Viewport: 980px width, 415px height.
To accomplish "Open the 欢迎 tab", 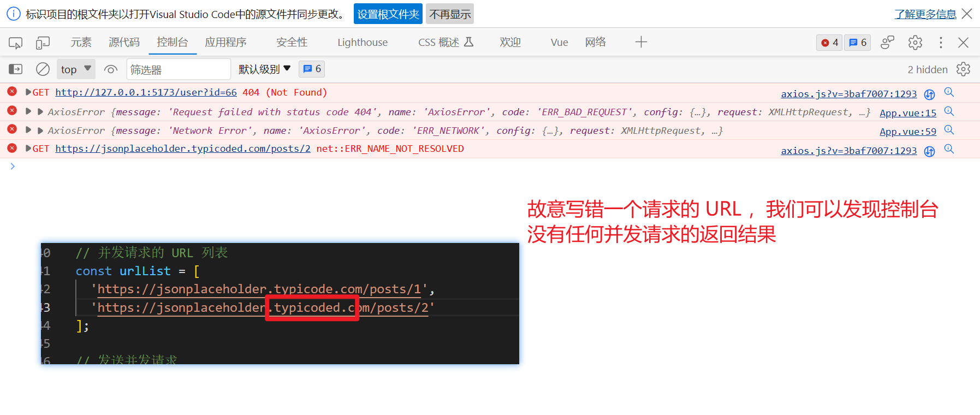I will pos(510,43).
